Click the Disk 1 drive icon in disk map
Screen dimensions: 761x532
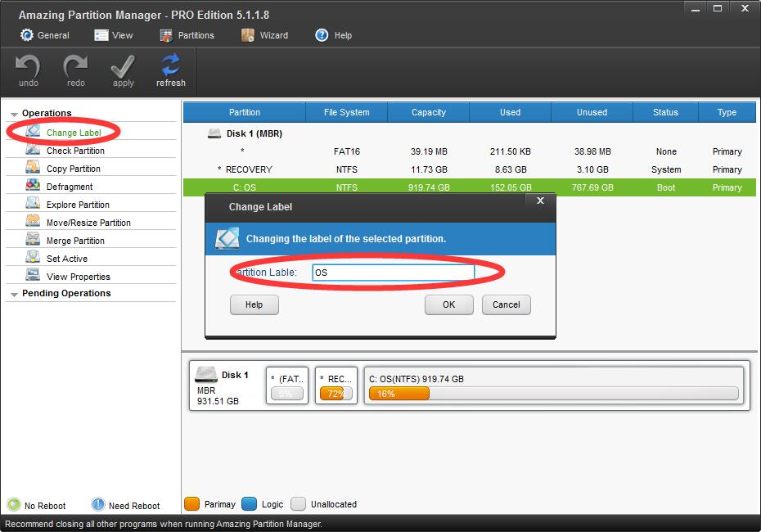[x=205, y=374]
